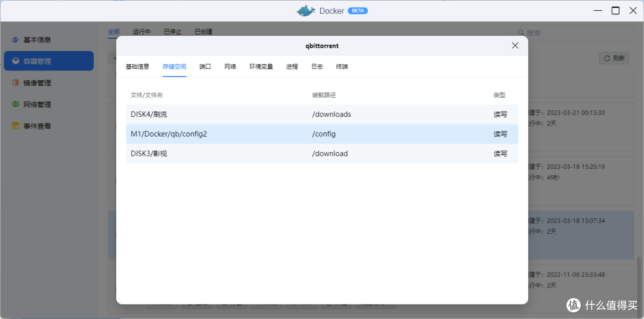
Task: Click the 装载路径 column header
Action: coord(324,95)
